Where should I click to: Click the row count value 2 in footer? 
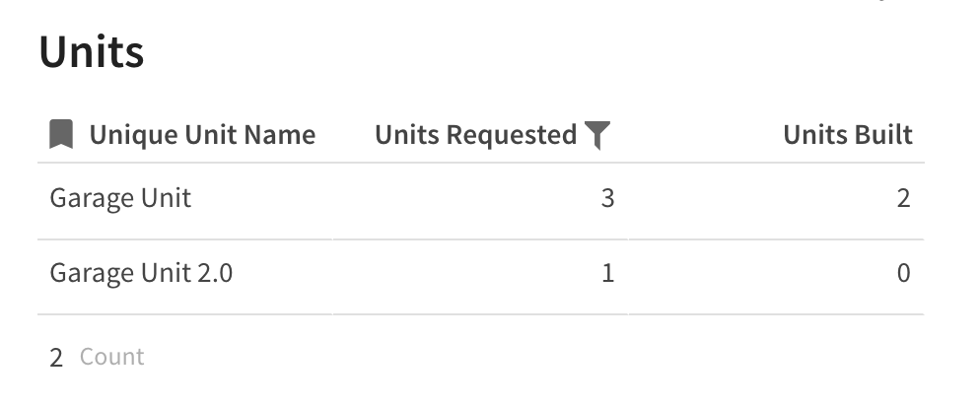click(x=56, y=358)
